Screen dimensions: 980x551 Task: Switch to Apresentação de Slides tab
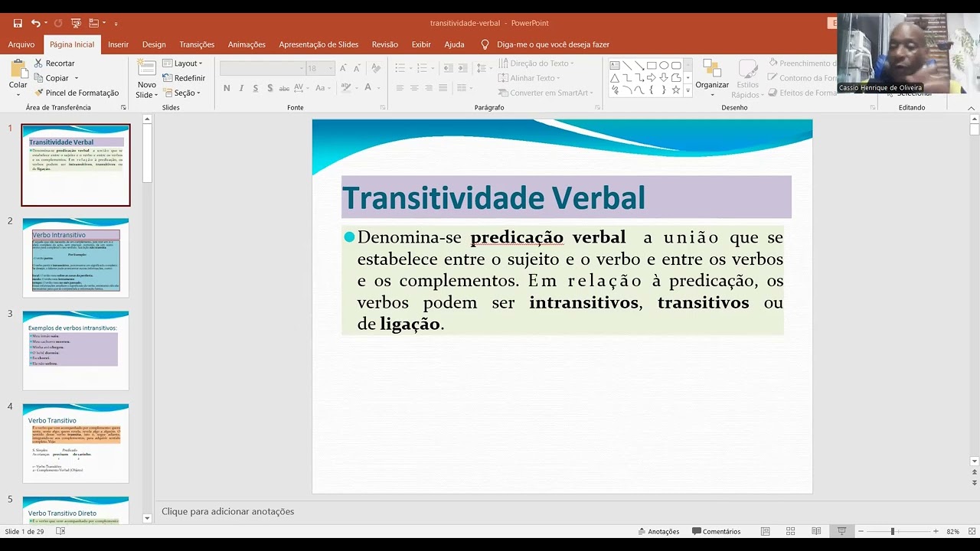318,44
